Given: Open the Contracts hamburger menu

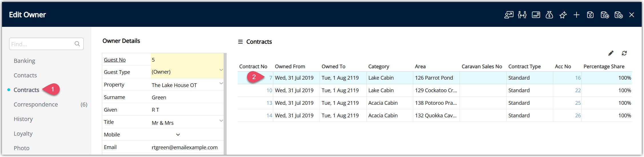Looking at the screenshot, I should [240, 42].
